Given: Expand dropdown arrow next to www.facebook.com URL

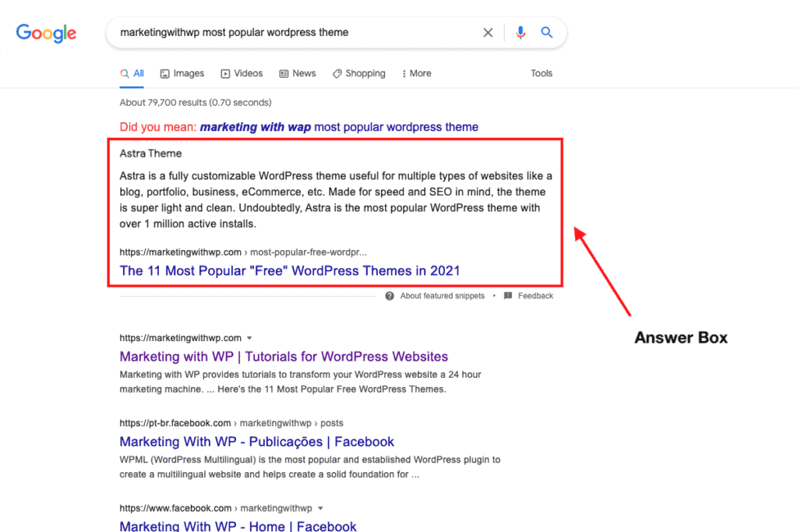Looking at the screenshot, I should click(x=320, y=509).
